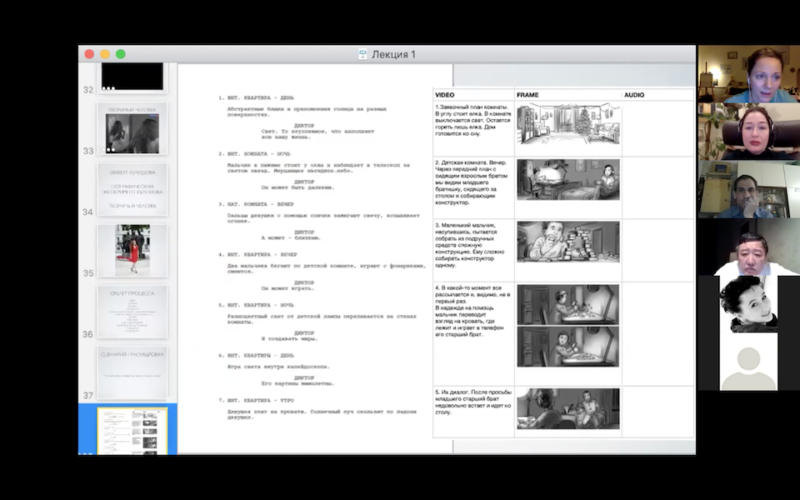Select the participant tile with grey avatar placeholder

(x=748, y=363)
